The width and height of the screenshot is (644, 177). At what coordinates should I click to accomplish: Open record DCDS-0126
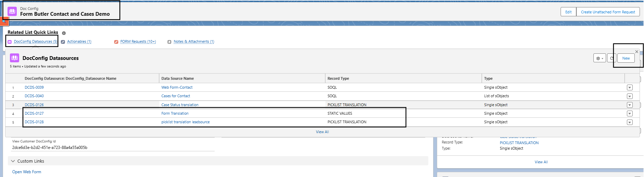point(34,105)
